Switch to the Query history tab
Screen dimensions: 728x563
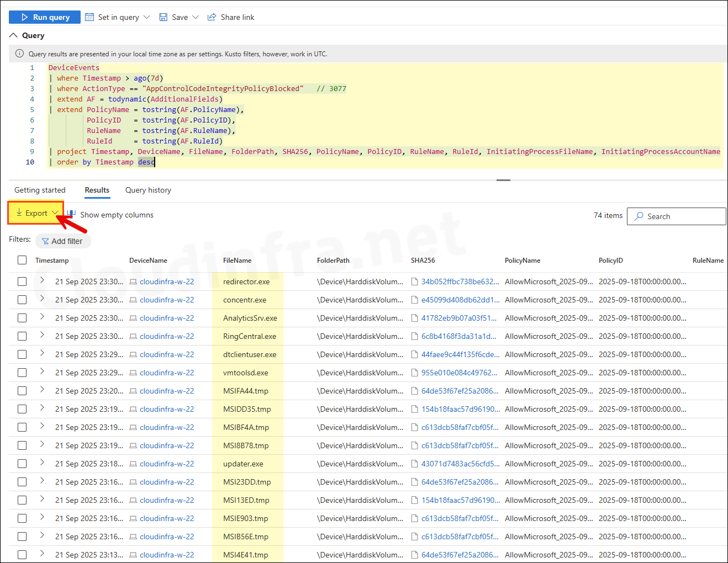(148, 190)
